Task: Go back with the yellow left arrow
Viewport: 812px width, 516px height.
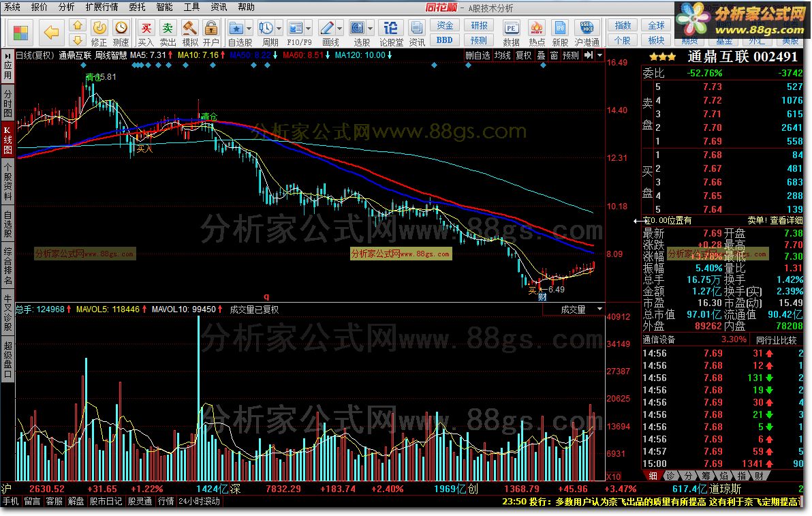Action: 51,33
